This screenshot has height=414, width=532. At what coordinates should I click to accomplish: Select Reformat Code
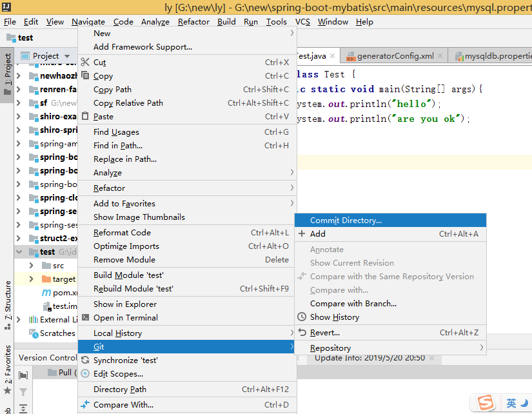point(187,232)
